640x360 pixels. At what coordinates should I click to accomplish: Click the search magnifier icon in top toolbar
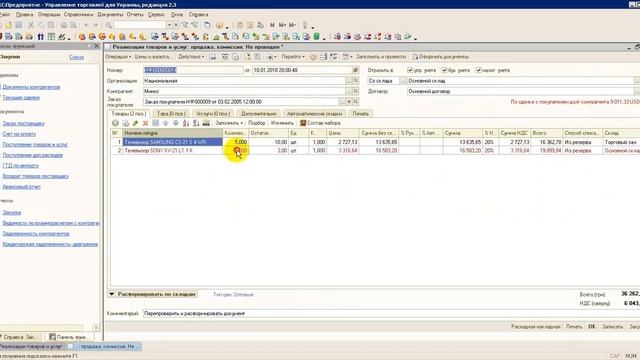pos(109,25)
